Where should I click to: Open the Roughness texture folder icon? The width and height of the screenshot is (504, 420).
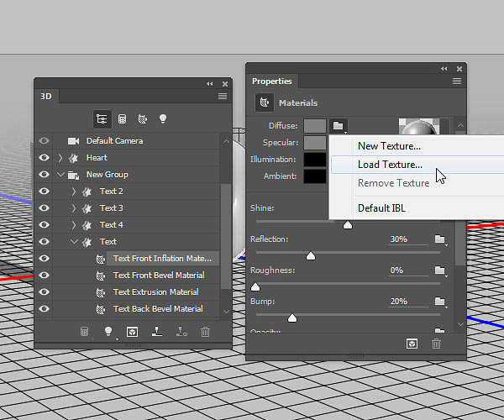coord(440,270)
